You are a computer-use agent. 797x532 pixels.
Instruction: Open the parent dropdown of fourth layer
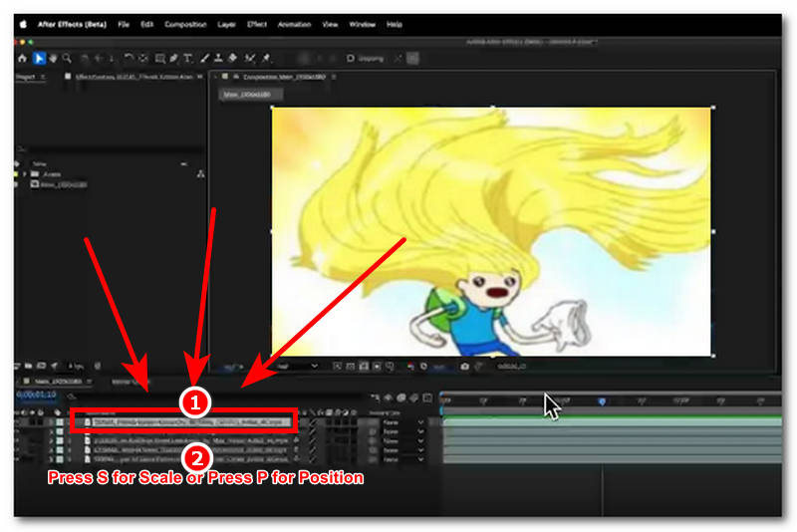click(403, 450)
